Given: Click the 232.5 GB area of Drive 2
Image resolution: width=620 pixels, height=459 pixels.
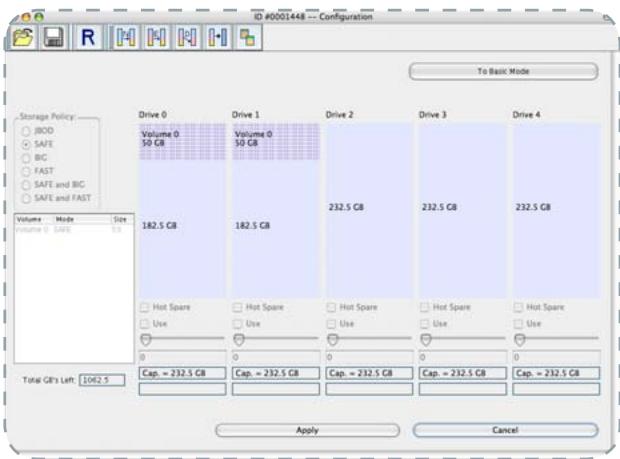Looking at the screenshot, I should pyautogui.click(x=369, y=210).
